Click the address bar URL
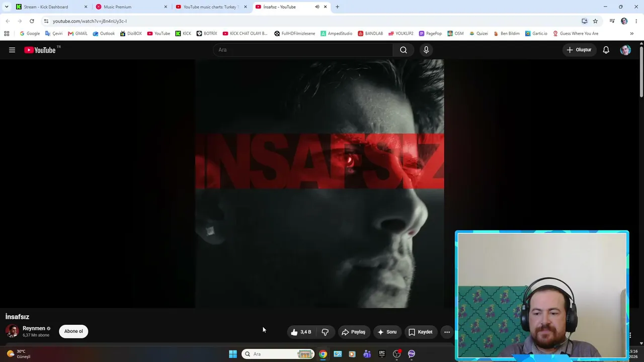The image size is (644, 362). pos(90,21)
